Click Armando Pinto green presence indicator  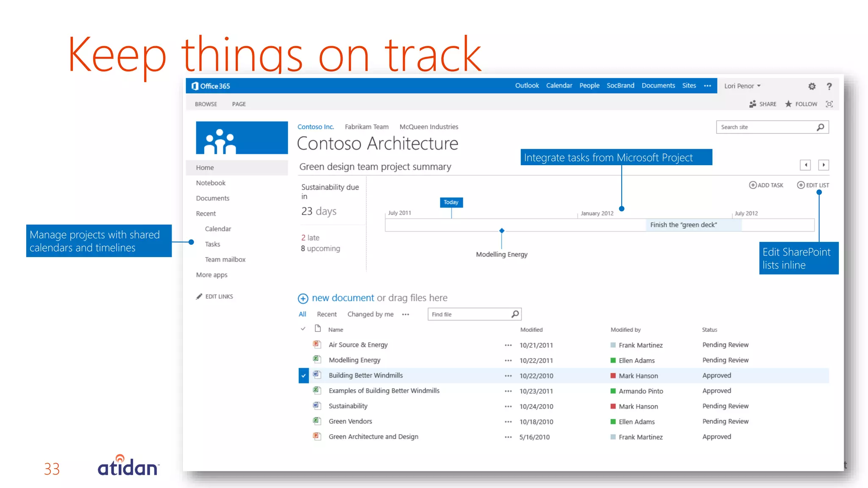(x=613, y=391)
